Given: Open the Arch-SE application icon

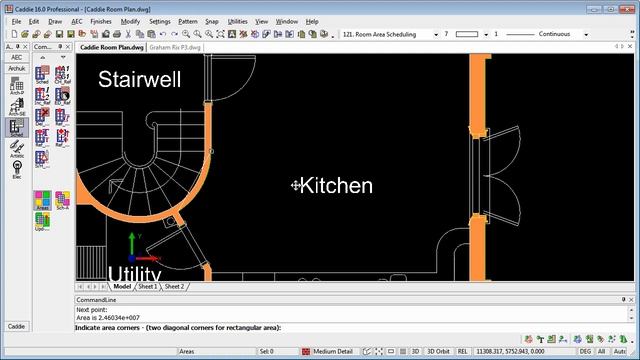Looking at the screenshot, I should pyautogui.click(x=17, y=107).
